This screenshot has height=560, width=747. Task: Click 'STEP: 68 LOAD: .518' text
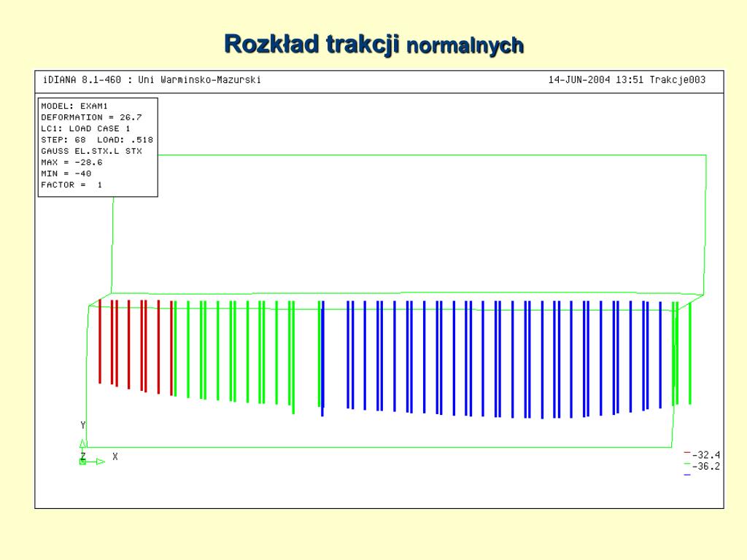pos(97,140)
